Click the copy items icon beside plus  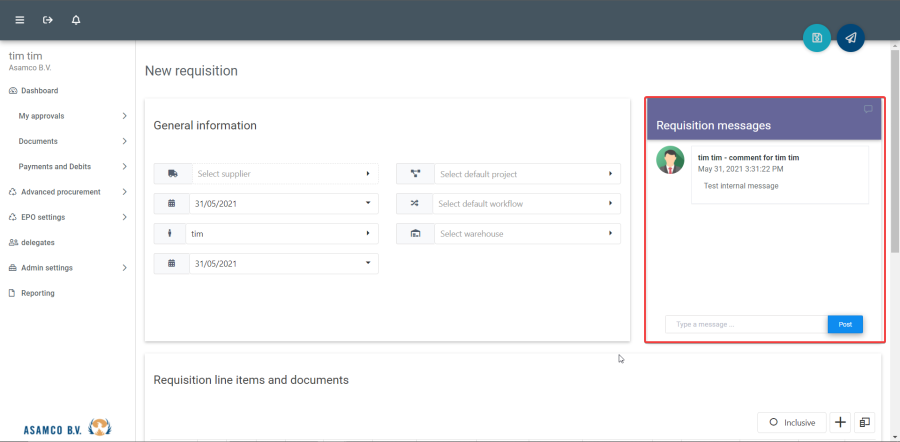point(865,423)
